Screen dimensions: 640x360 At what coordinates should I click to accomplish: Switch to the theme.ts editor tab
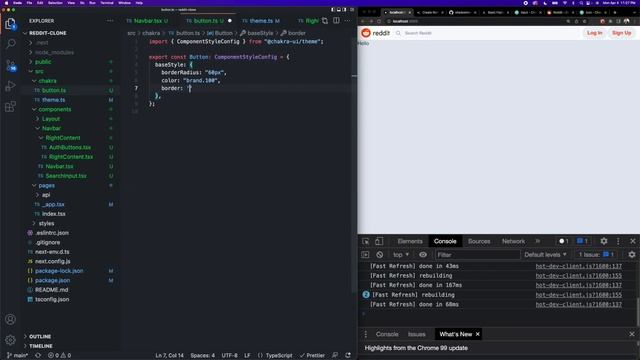click(x=261, y=21)
